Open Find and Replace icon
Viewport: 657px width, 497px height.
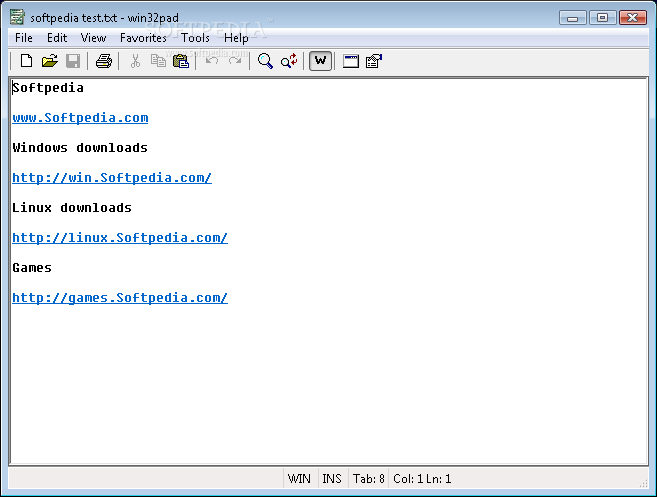(x=289, y=61)
